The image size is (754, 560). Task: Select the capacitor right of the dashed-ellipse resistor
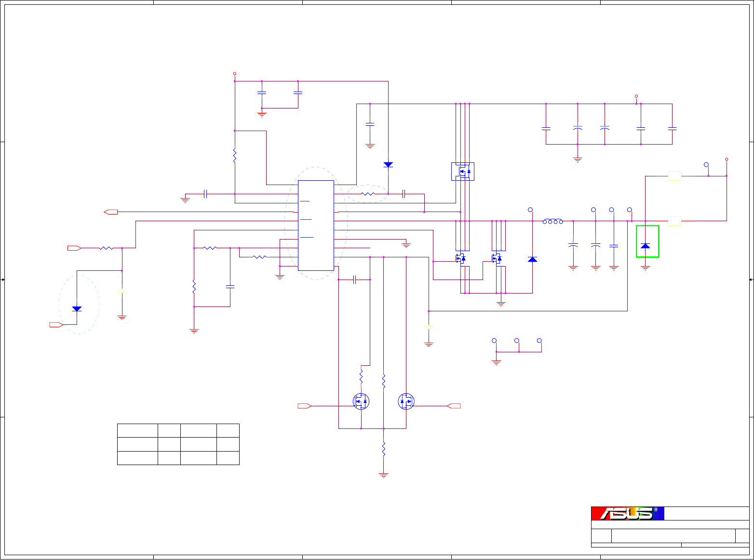coord(404,194)
